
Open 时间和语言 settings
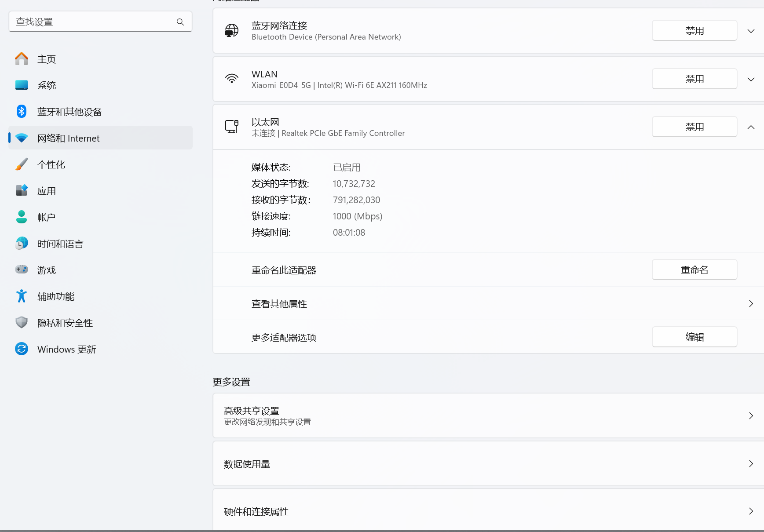(60, 244)
